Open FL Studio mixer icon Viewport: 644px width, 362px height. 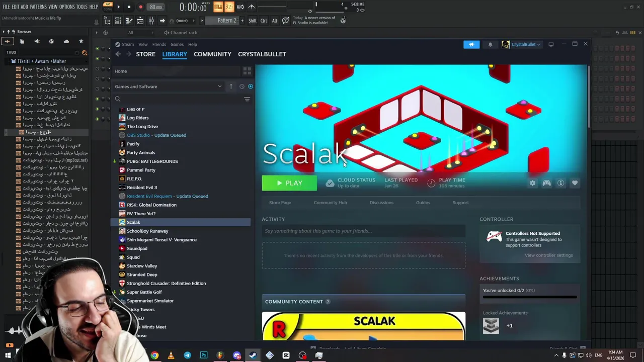(151, 21)
